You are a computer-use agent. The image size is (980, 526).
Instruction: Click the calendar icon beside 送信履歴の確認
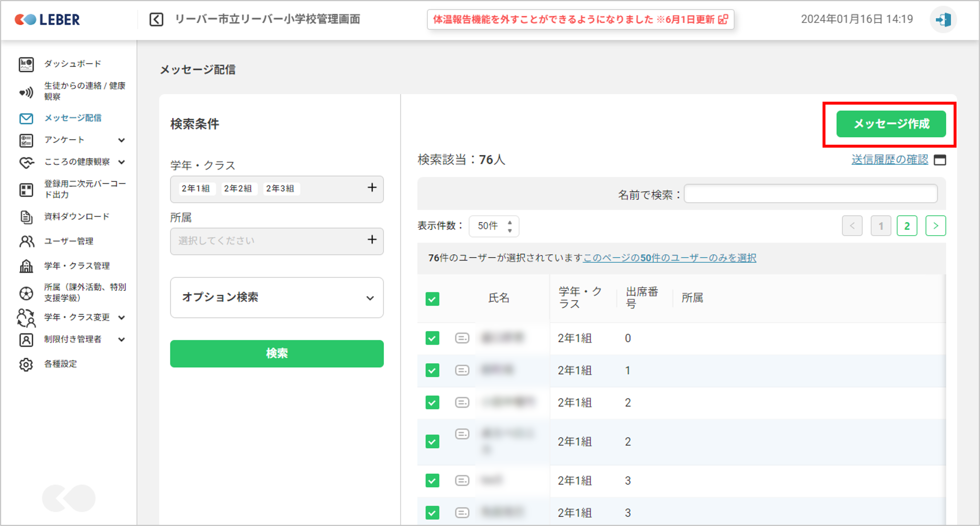pos(939,160)
